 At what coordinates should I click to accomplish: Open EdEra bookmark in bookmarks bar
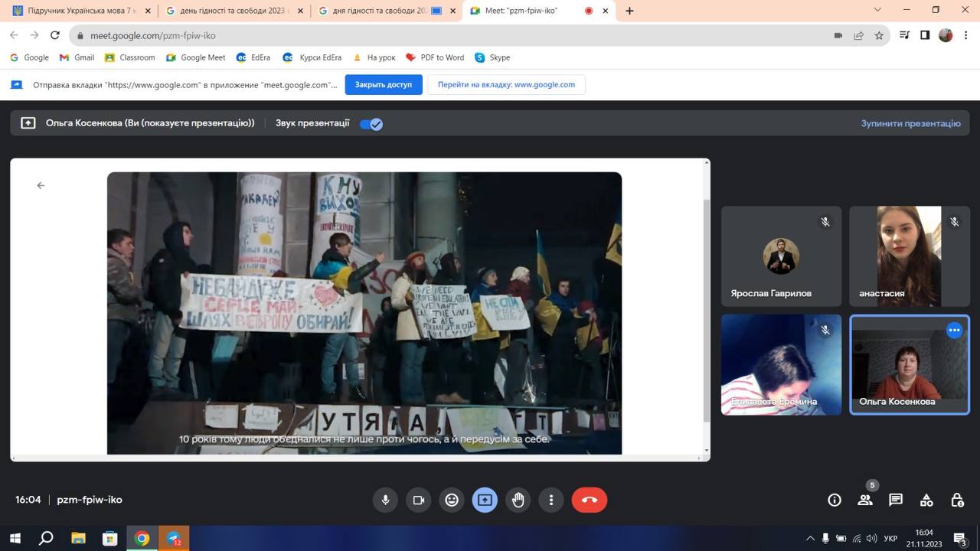[253, 57]
